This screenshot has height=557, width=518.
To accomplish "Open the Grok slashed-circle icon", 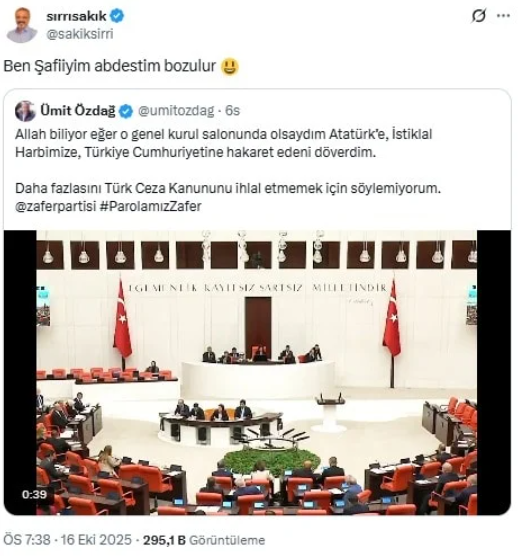I will [x=479, y=16].
